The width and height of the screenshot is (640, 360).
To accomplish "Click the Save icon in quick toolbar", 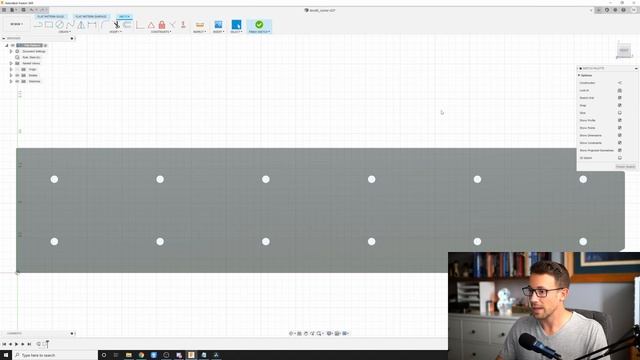I will pyautogui.click(x=23, y=10).
